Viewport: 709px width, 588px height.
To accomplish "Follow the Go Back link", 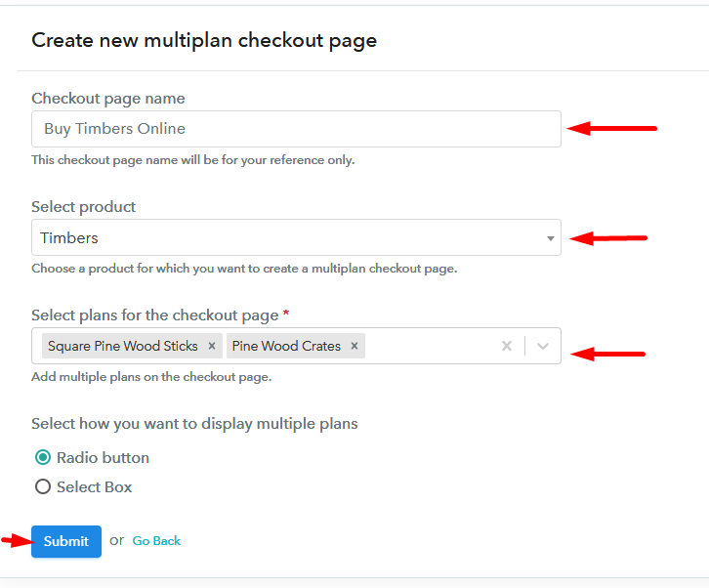I will coord(156,541).
